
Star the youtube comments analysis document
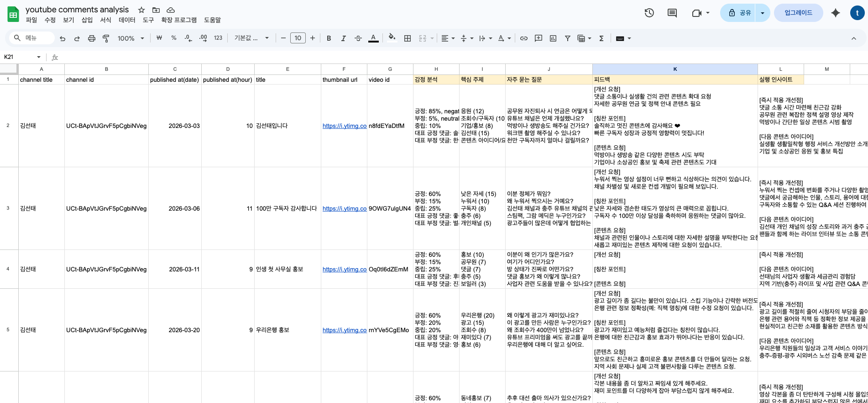tap(141, 10)
